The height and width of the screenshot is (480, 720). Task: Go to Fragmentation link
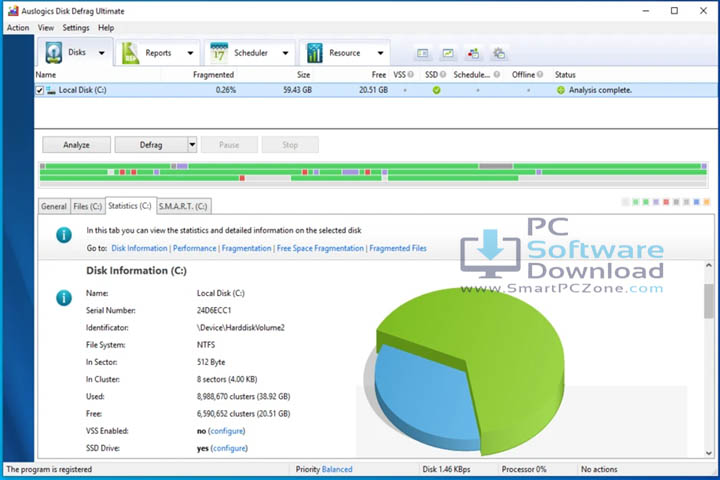point(246,248)
